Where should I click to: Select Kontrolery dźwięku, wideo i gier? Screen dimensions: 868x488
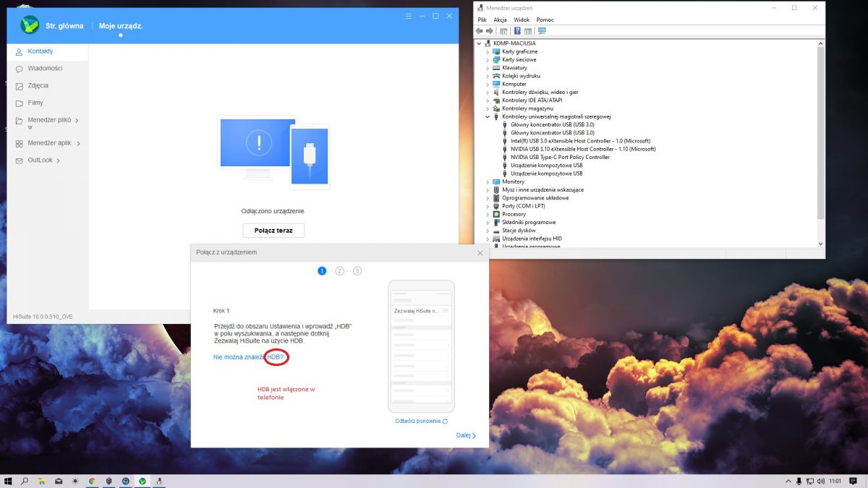click(540, 92)
